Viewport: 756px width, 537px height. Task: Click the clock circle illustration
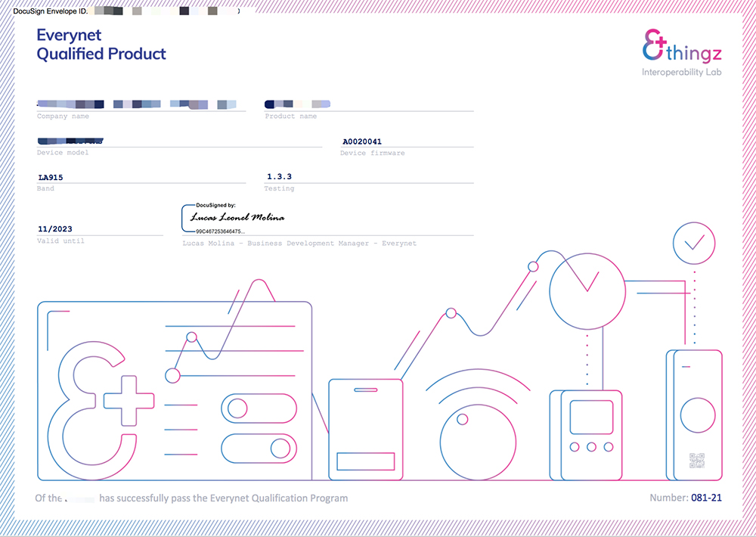click(587, 291)
